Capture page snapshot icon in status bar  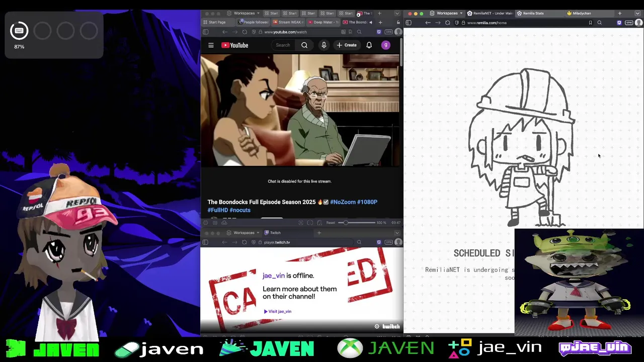(x=301, y=223)
